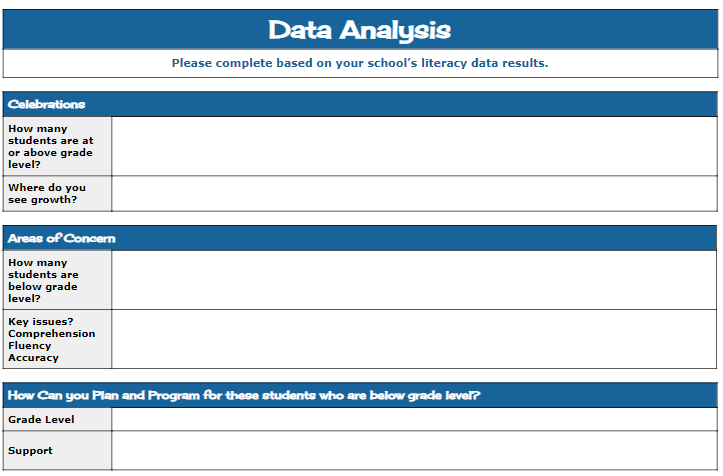The height and width of the screenshot is (476, 723).
Task: Click the word Accuracy
Action: tap(34, 358)
